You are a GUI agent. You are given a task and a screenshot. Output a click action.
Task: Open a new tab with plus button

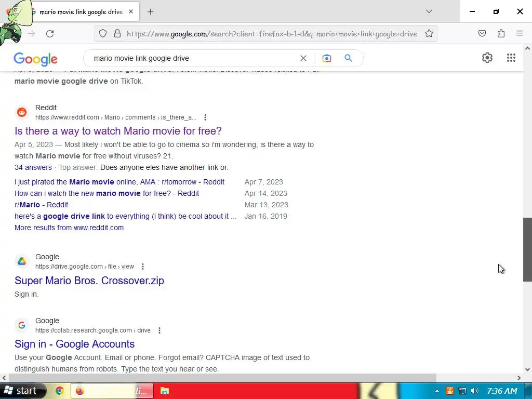point(150,12)
